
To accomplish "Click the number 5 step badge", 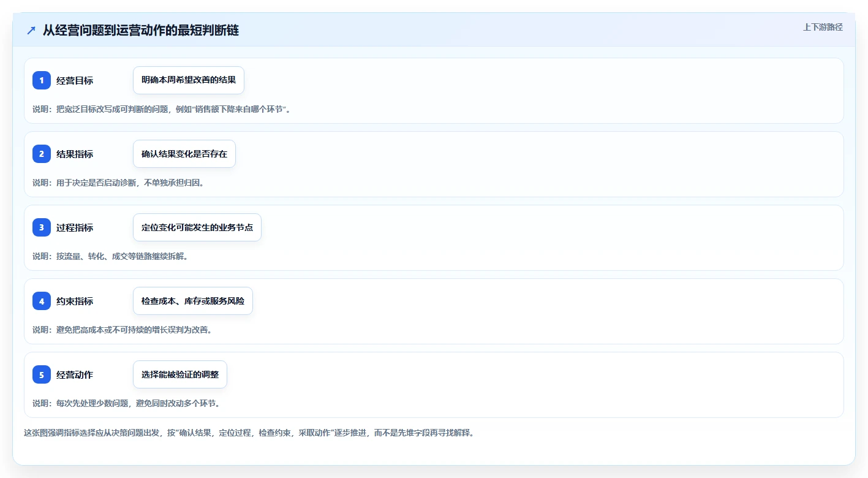I will [x=42, y=374].
